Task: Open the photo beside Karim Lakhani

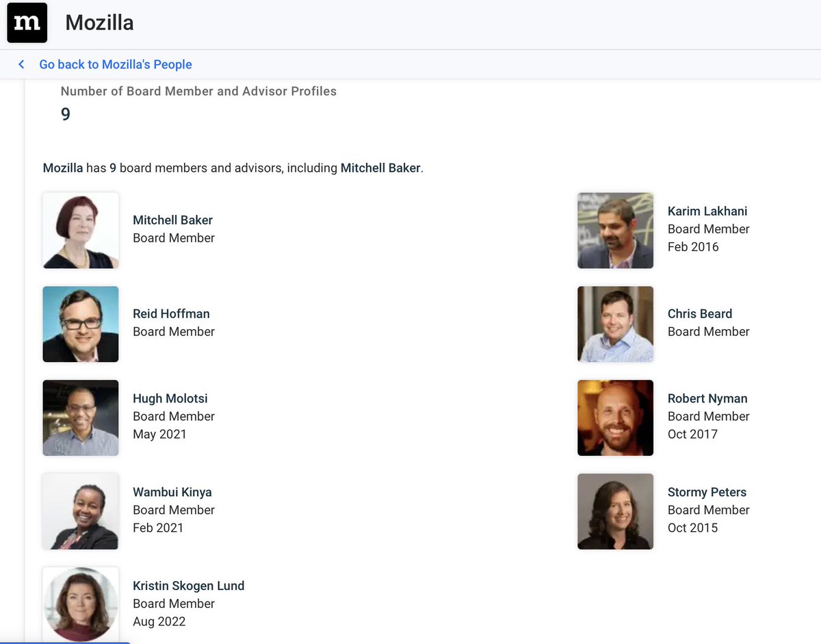Action: pos(615,231)
